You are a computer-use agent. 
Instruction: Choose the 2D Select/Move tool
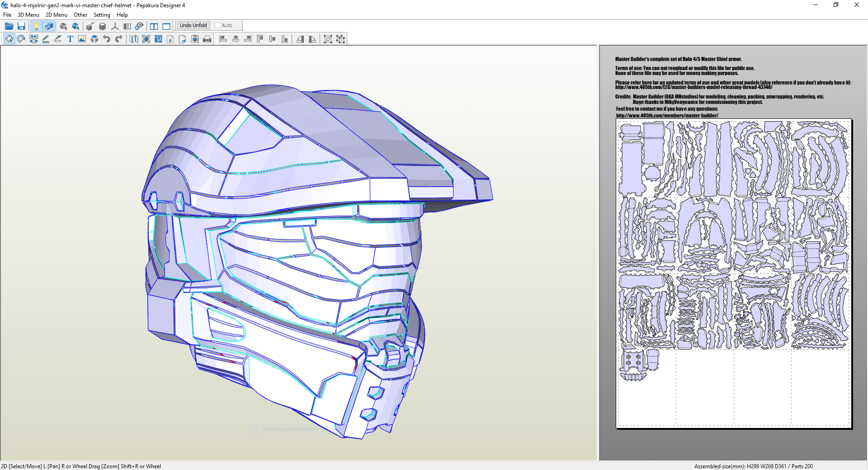[9, 39]
